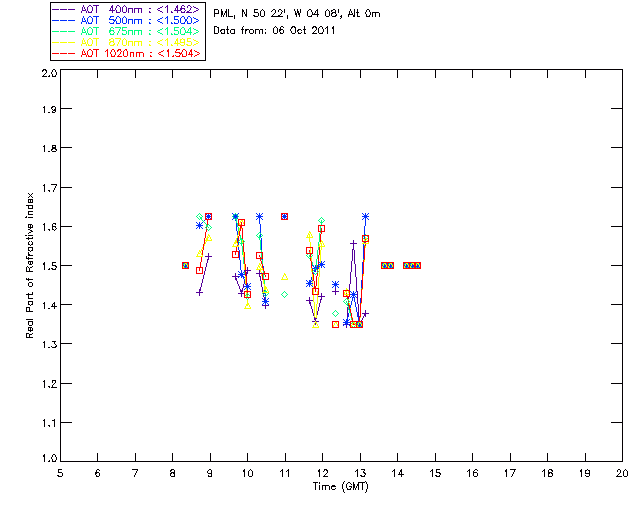Click the 20 tick label on x-axis

622,473
